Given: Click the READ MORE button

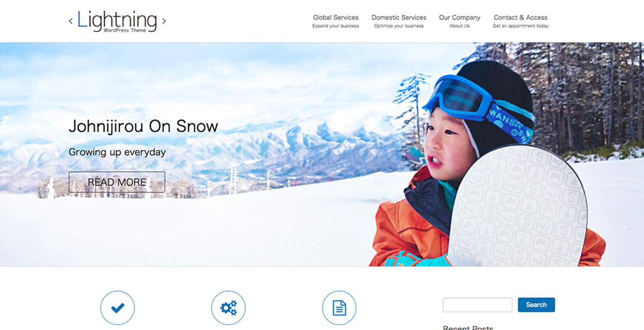Looking at the screenshot, I should click(117, 182).
